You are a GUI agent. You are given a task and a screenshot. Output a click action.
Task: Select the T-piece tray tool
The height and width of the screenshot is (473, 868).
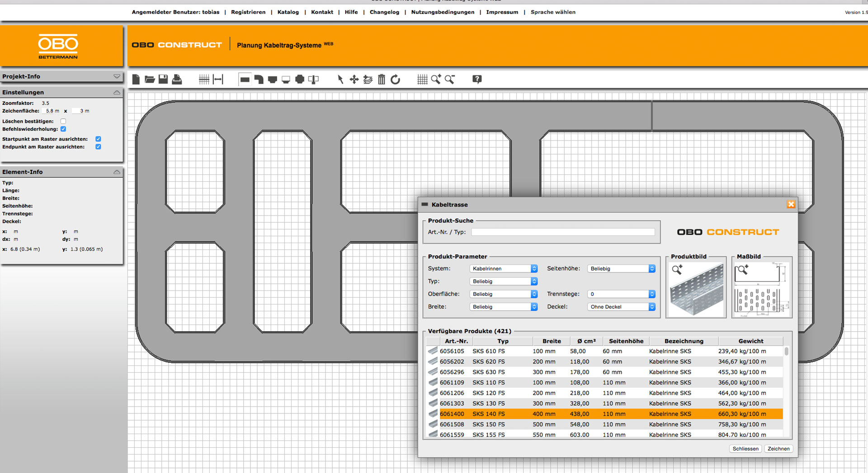click(x=272, y=80)
